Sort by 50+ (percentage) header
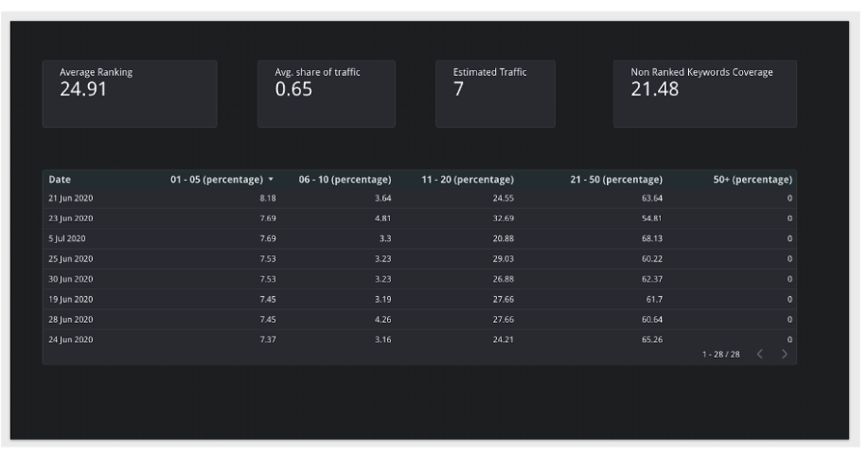Image resolution: width=868 pixels, height=454 pixels. [753, 180]
